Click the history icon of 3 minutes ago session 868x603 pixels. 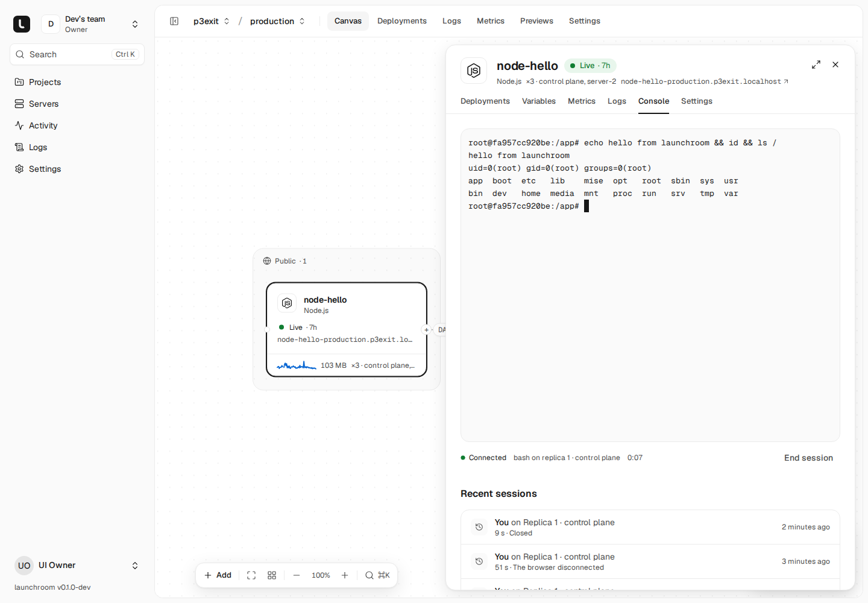coord(479,561)
